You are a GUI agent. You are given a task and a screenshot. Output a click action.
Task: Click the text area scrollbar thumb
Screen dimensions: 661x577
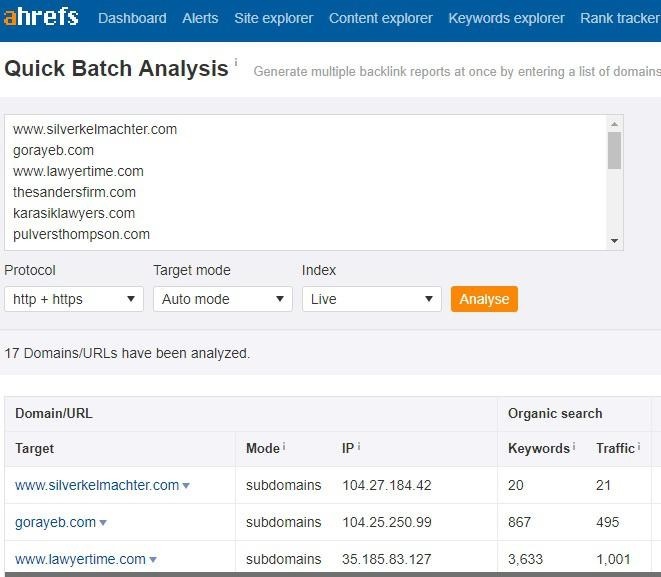pos(614,150)
